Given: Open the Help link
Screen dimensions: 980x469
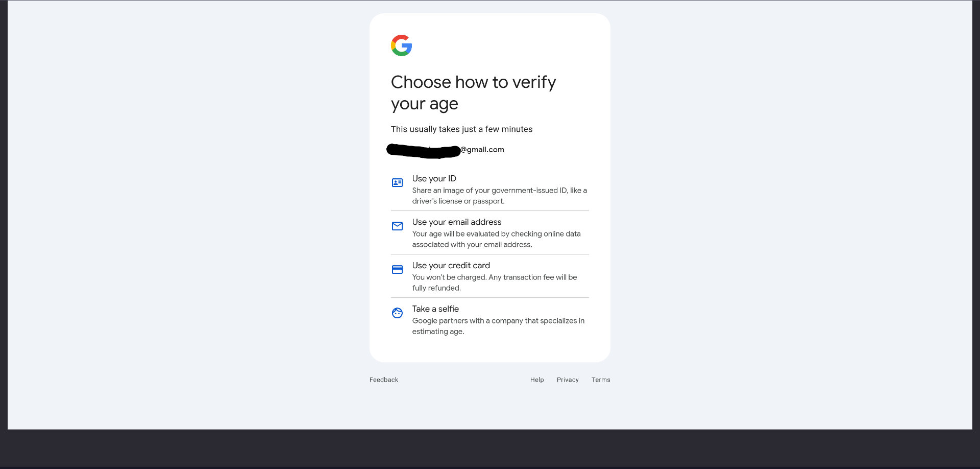Looking at the screenshot, I should click(x=536, y=380).
